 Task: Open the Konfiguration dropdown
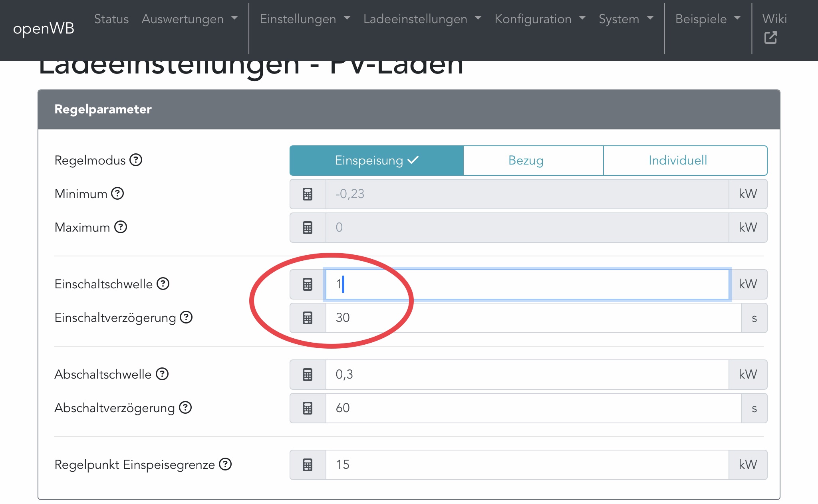(540, 19)
